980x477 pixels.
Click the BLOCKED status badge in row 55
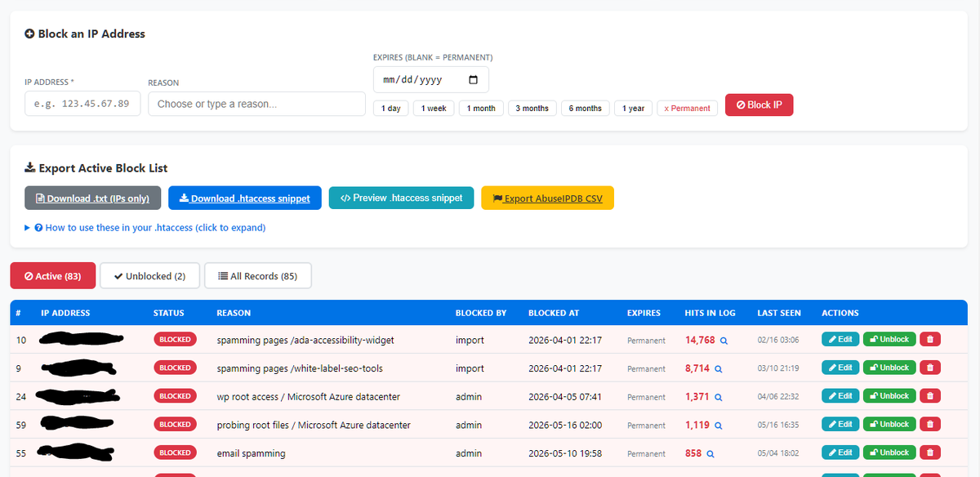(x=175, y=452)
